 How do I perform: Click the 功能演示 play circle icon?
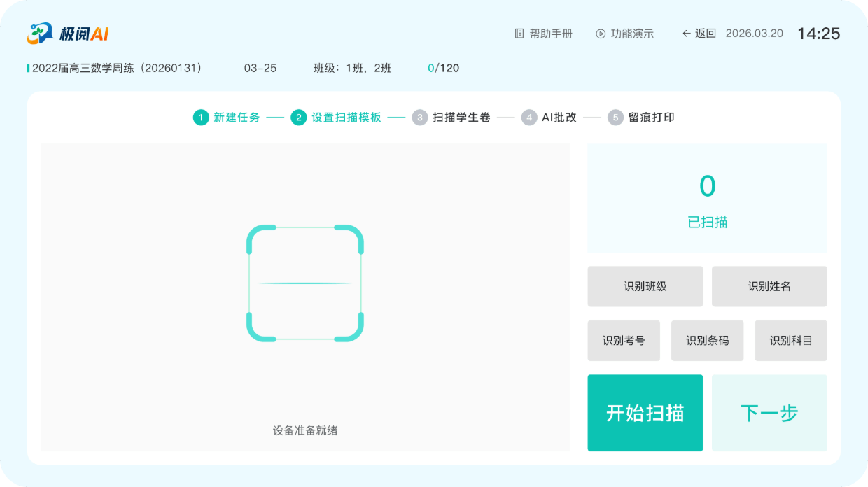[x=601, y=34]
